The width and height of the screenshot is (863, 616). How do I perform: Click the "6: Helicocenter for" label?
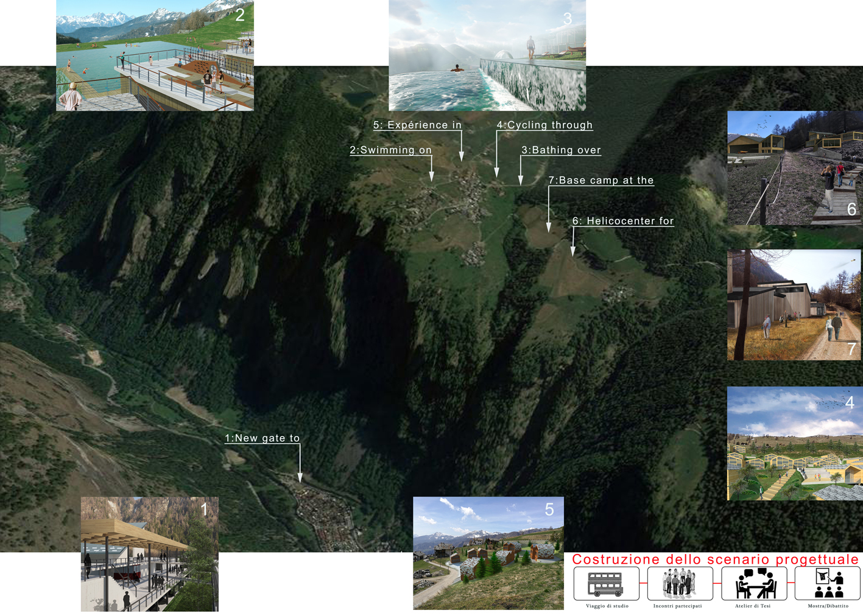(x=623, y=222)
